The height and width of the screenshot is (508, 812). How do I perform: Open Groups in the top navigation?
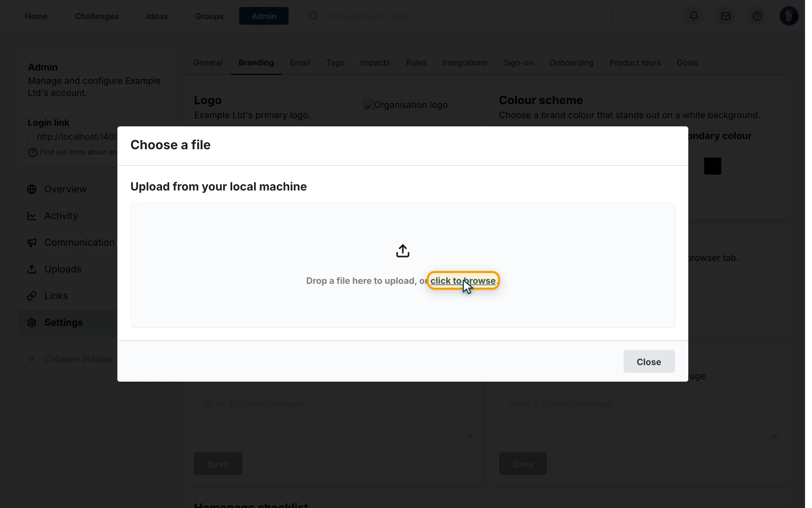point(209,16)
